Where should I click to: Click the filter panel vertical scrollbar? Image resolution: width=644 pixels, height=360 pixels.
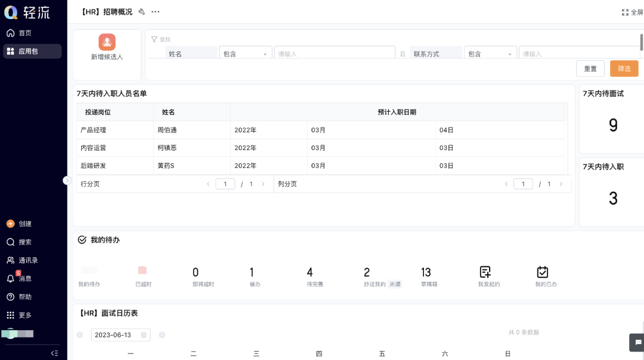pos(642,42)
